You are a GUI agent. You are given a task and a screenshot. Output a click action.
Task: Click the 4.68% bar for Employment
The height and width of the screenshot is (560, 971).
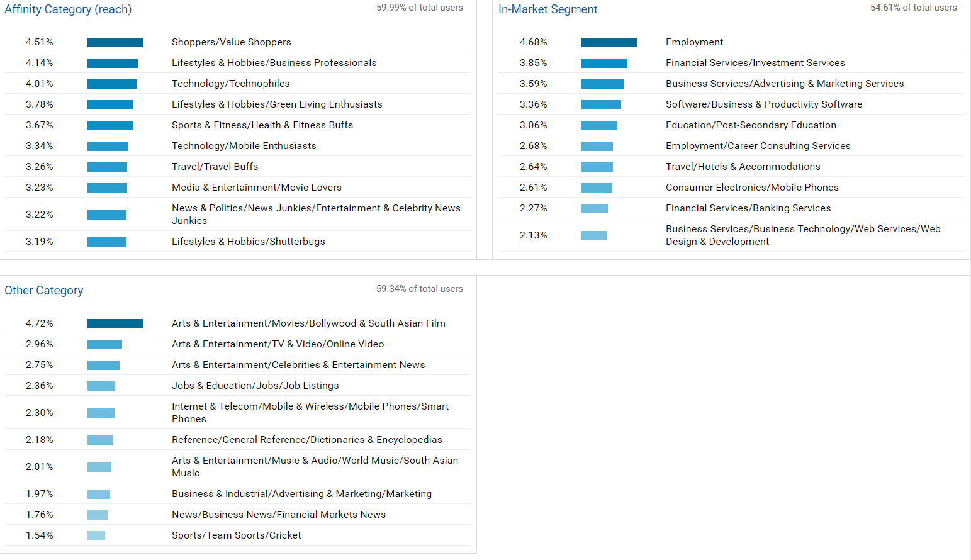click(x=609, y=42)
